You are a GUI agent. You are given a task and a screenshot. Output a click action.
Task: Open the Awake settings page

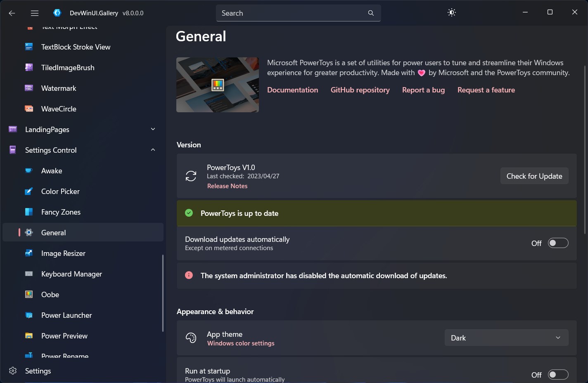pos(83,171)
